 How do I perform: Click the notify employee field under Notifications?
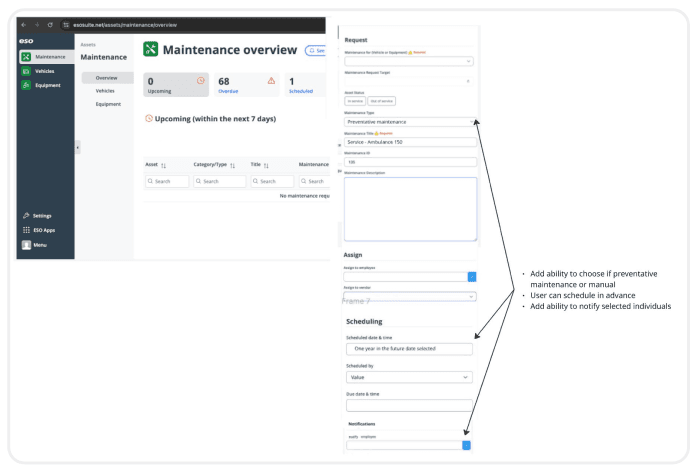tap(405, 445)
